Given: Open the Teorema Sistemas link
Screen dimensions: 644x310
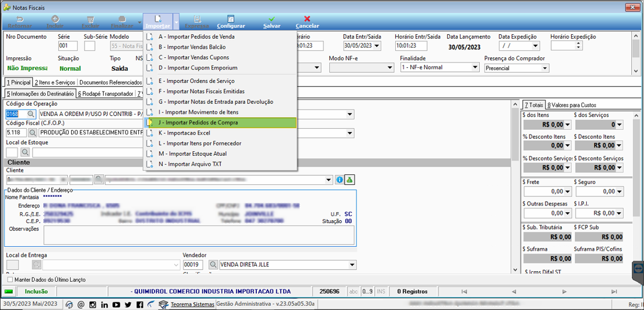Looking at the screenshot, I should click(193, 305).
